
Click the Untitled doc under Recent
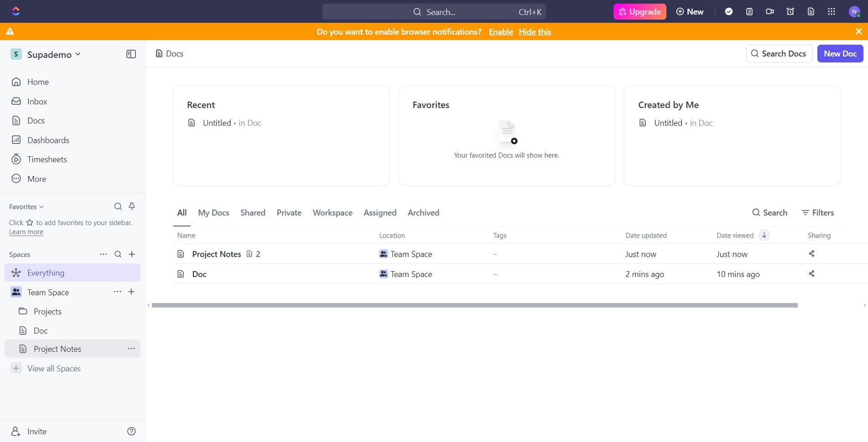pos(216,123)
